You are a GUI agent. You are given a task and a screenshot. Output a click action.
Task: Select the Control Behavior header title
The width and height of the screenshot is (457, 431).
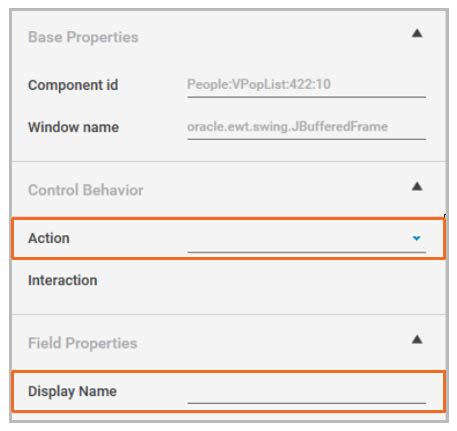86,190
